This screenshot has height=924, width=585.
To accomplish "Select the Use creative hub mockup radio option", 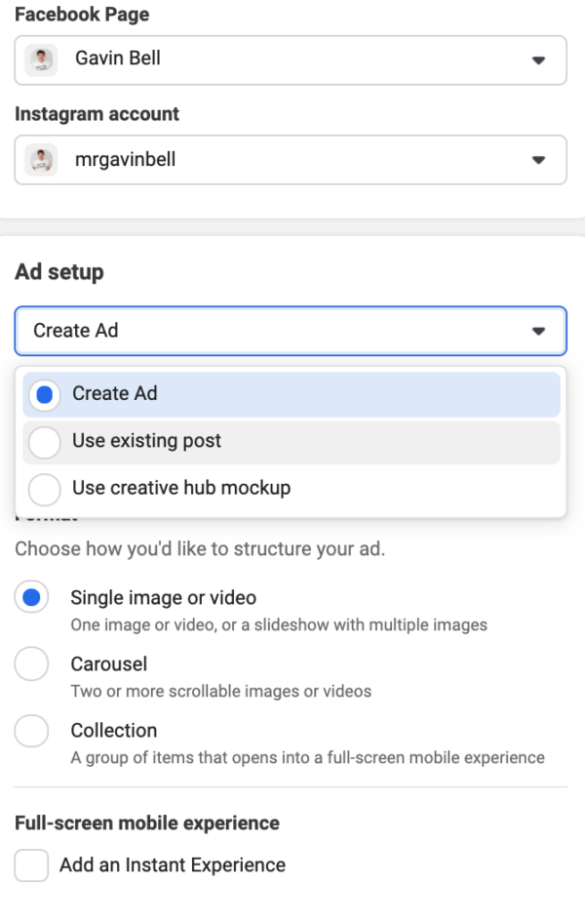I will [x=44, y=489].
